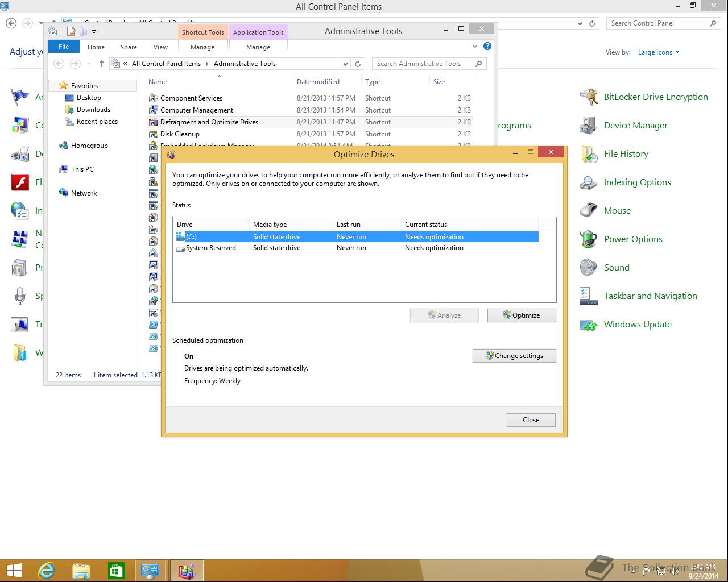The image size is (728, 582).
Task: Click the Defragment and Optimize Drives icon
Action: 153,122
